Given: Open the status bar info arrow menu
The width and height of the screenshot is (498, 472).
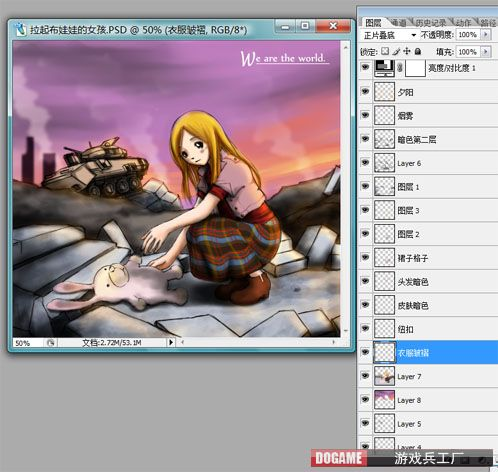Looking at the screenshot, I should tap(171, 342).
